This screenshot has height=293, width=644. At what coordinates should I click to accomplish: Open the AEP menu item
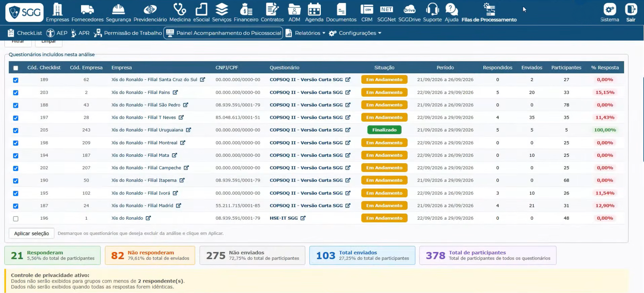coord(57,33)
